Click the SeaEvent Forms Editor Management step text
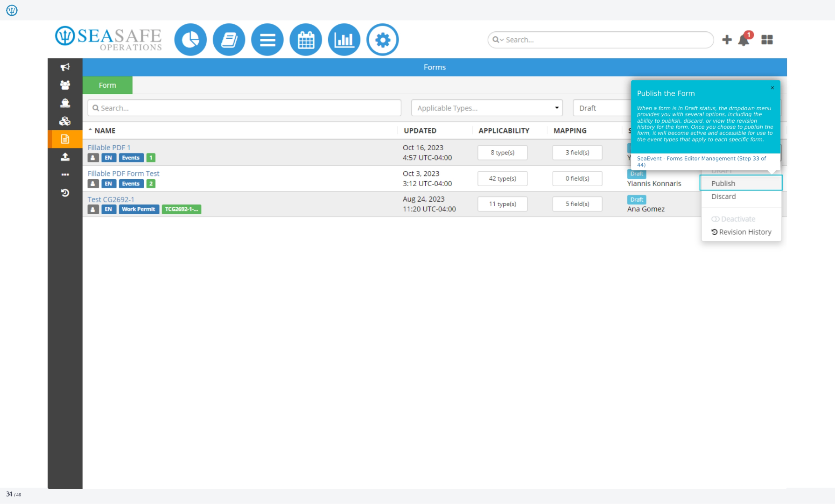Viewport: 835px width, 504px height. click(702, 161)
